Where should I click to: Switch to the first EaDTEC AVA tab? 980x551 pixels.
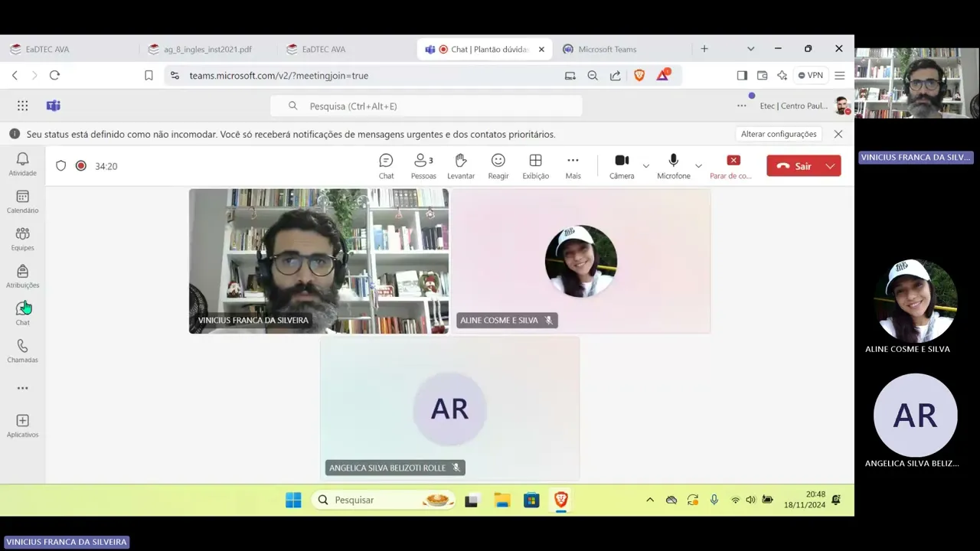[x=46, y=49]
